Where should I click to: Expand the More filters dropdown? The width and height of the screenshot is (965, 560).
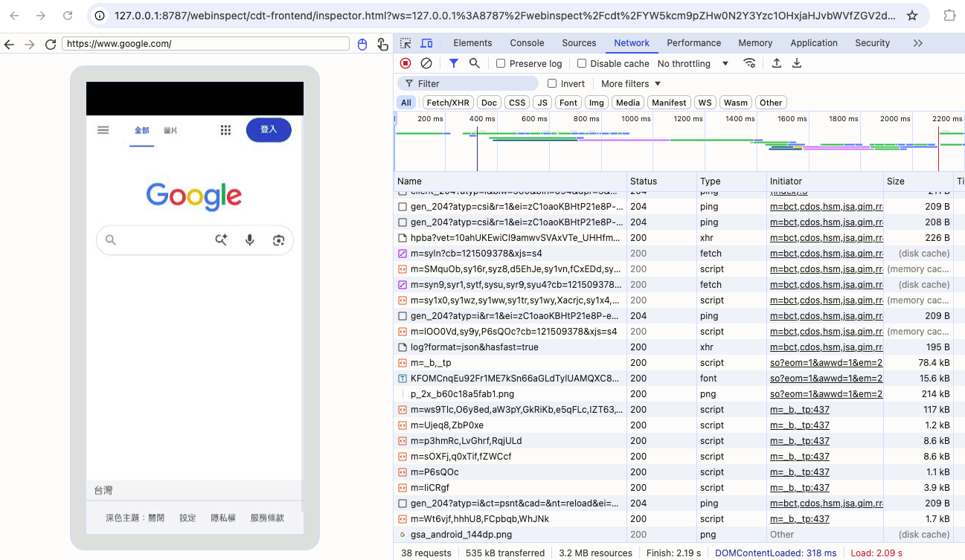coord(631,83)
